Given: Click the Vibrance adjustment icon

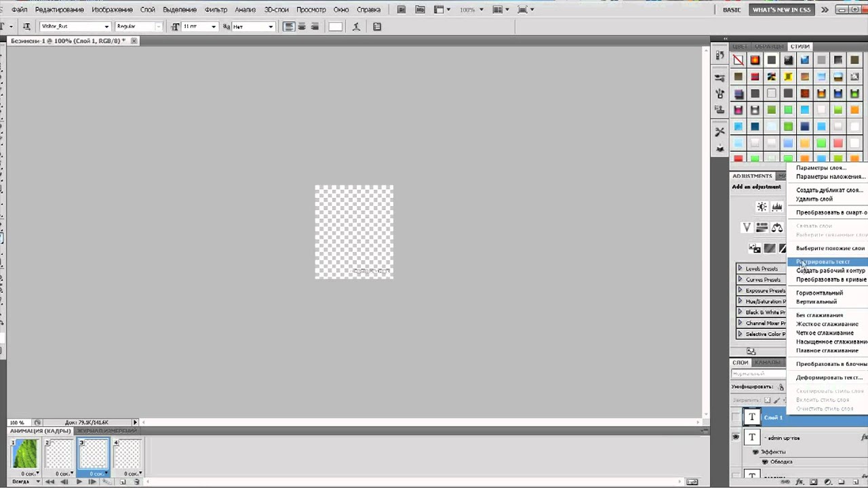Looking at the screenshot, I should tap(747, 227).
